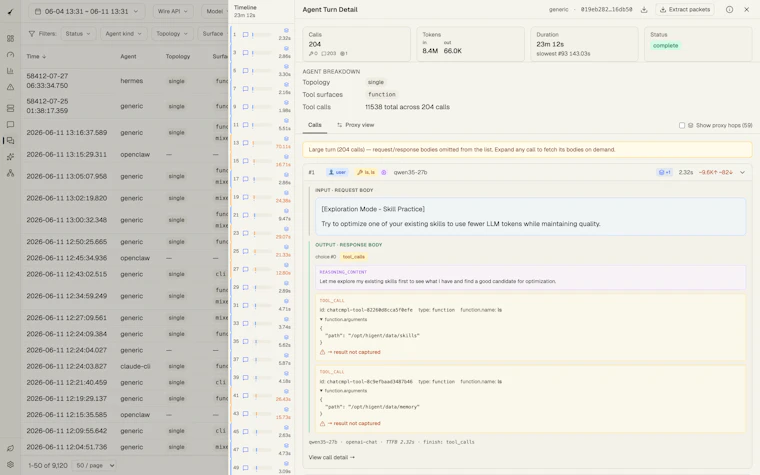Click the chat icon on timeline row 1
The image size is (760, 475).
tap(245, 35)
